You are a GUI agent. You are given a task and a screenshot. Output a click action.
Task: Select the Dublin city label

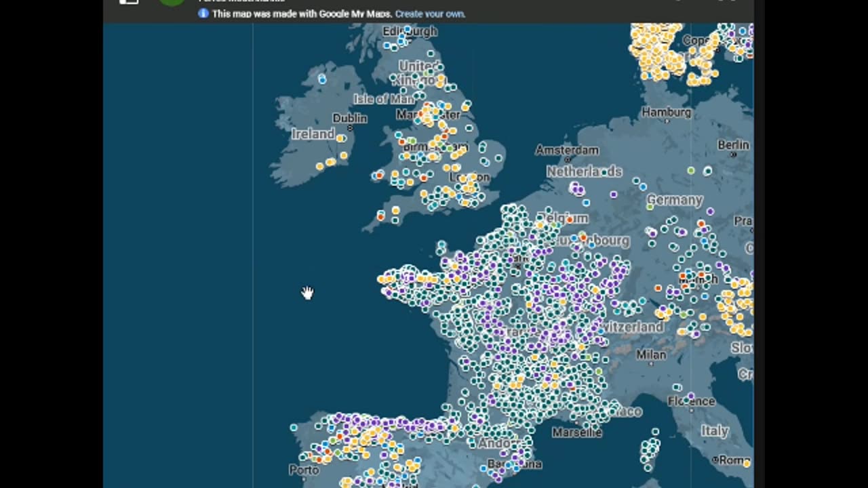(350, 119)
